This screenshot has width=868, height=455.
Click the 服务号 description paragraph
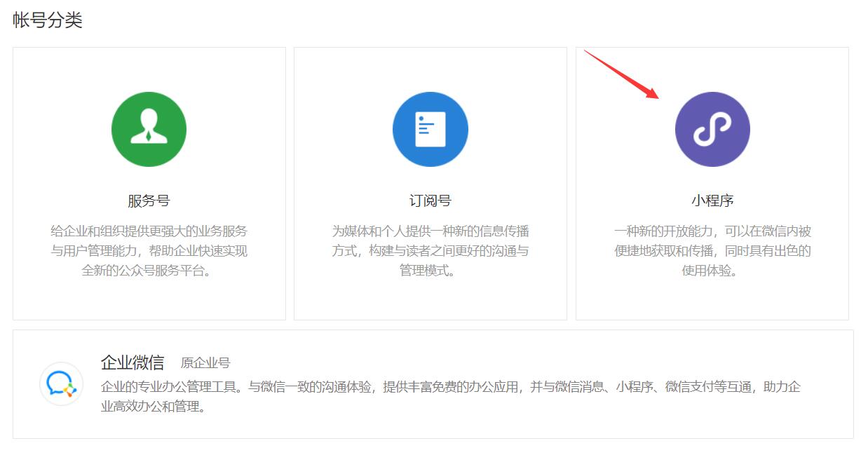[x=149, y=250]
